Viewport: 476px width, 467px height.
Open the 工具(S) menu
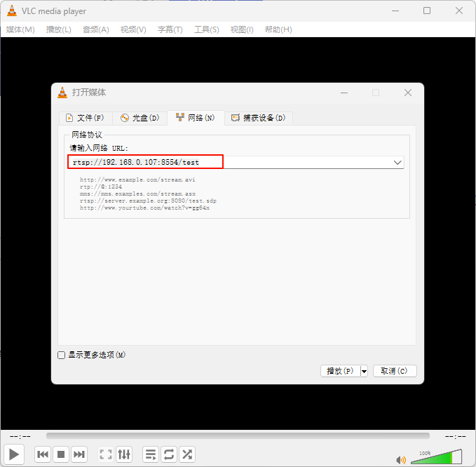[206, 29]
